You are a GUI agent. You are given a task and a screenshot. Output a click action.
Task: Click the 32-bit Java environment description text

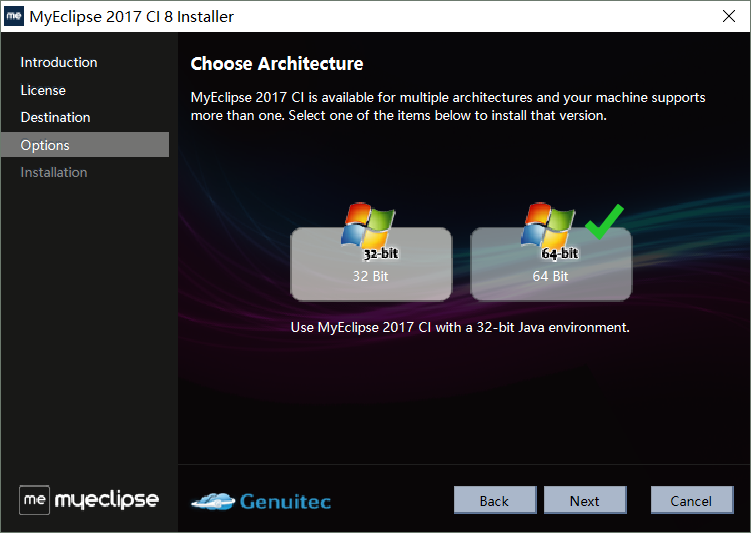(460, 328)
